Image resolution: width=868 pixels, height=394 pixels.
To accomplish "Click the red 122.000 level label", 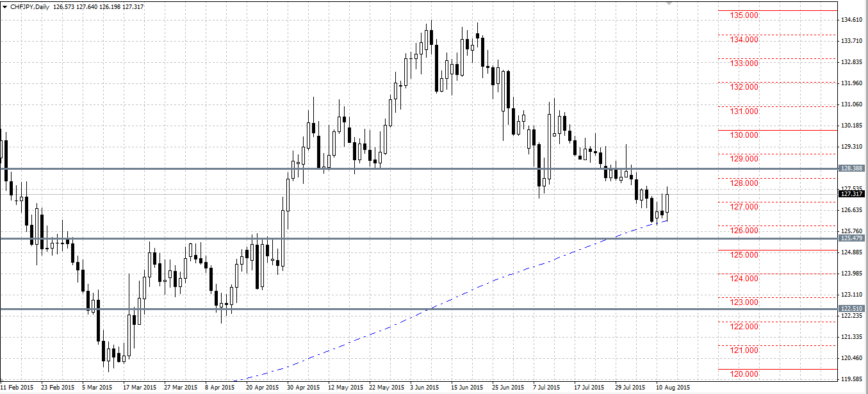I will click(746, 326).
